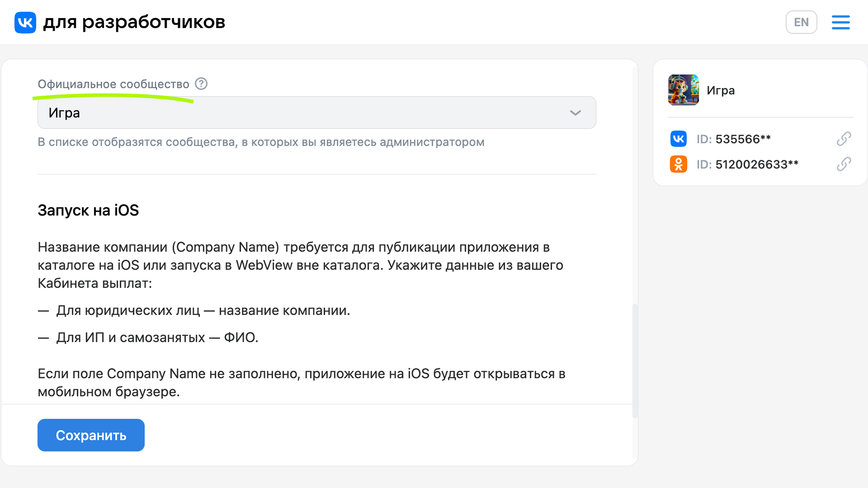Click the Odnoklassniki icon beside ID 5120026633**
The height and width of the screenshot is (488, 868).
point(678,164)
